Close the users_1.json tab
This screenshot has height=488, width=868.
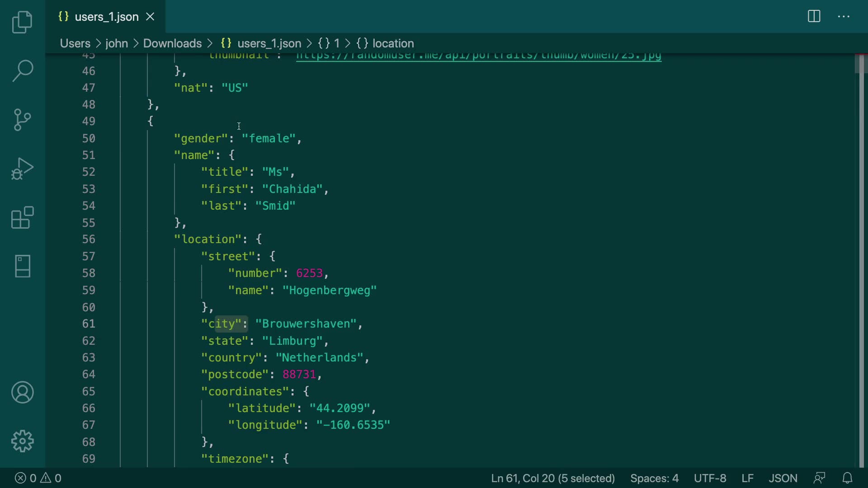(x=150, y=17)
